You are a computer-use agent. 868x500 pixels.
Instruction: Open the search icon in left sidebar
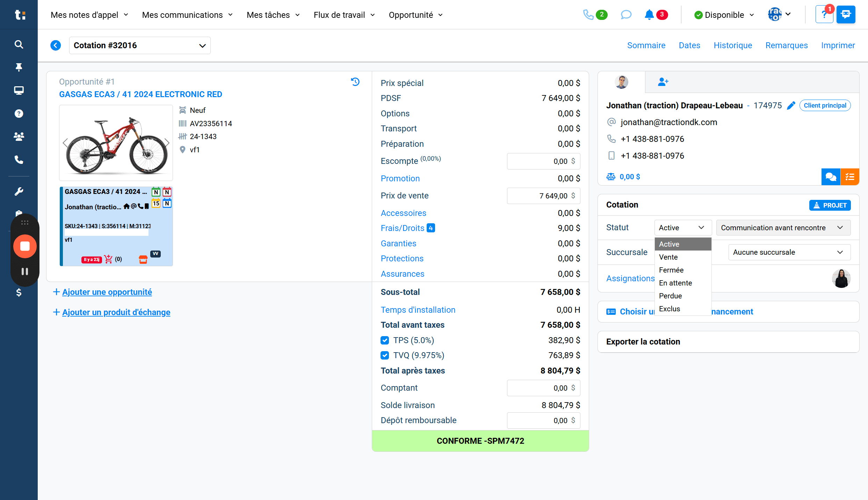[x=19, y=44]
